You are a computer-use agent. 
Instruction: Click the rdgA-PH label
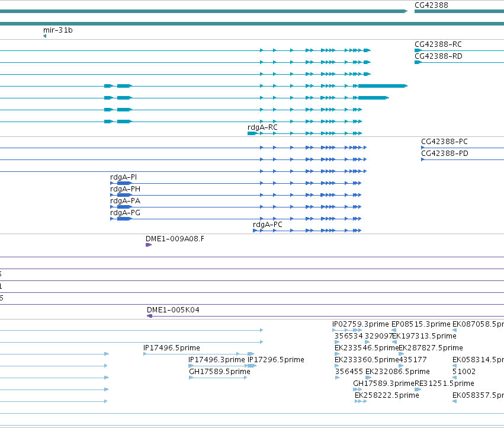125,189
